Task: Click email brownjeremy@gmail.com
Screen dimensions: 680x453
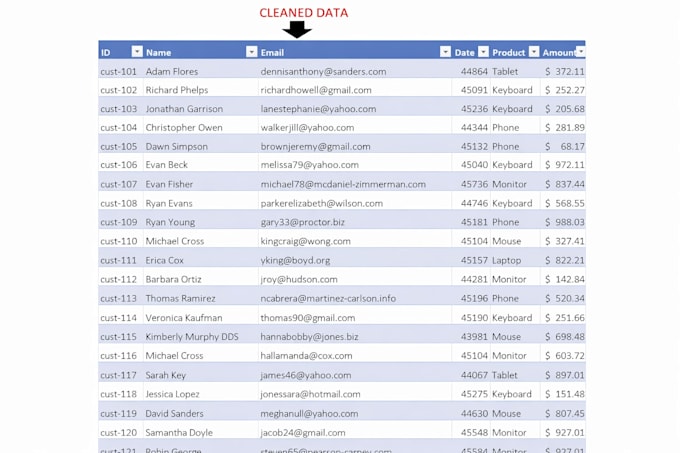Action: pos(315,147)
